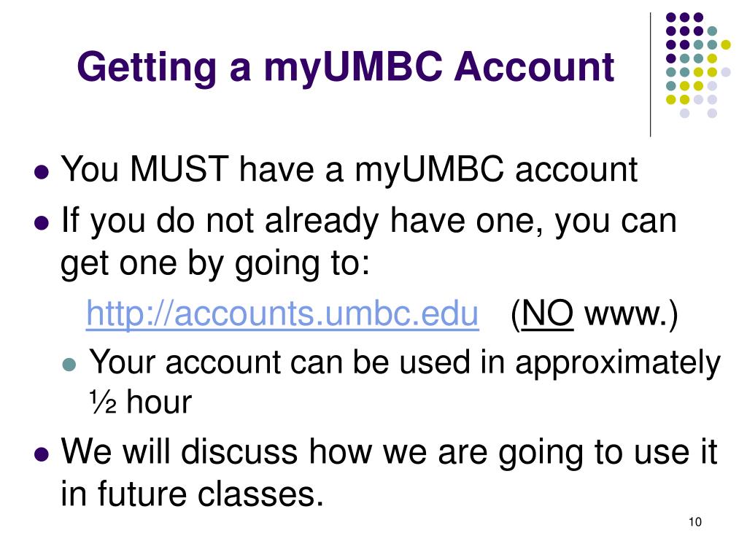Click the text 'We will discuss how'
Screen dimensions: 747x560
[216, 451]
